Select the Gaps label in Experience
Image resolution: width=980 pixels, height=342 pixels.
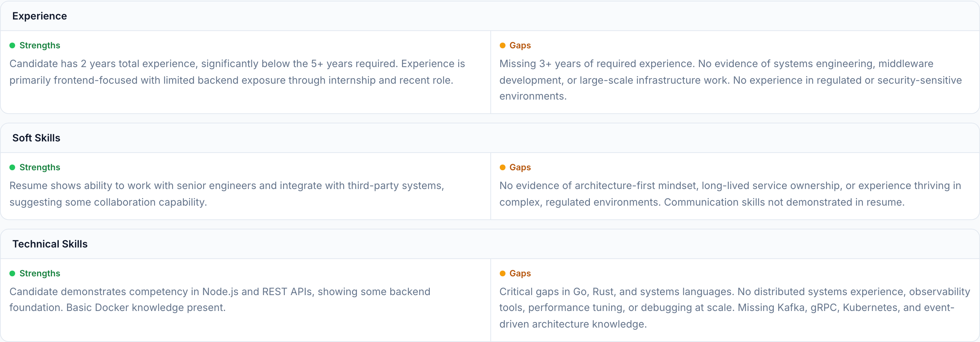click(x=520, y=45)
